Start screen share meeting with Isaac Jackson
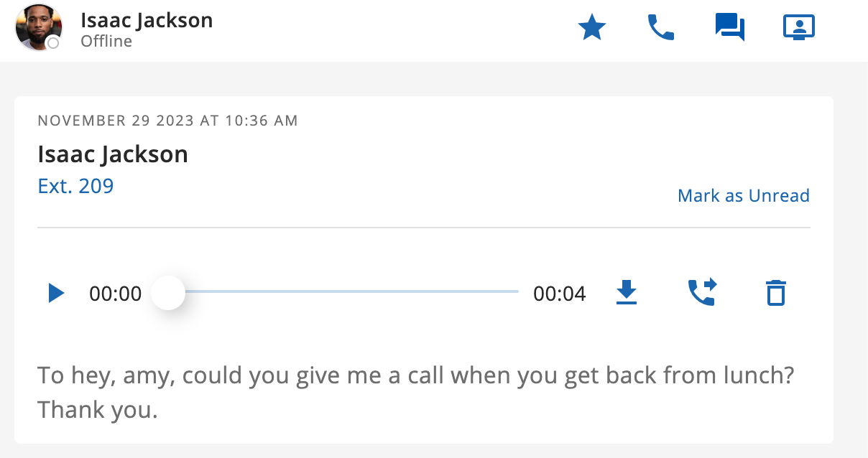 tap(798, 29)
